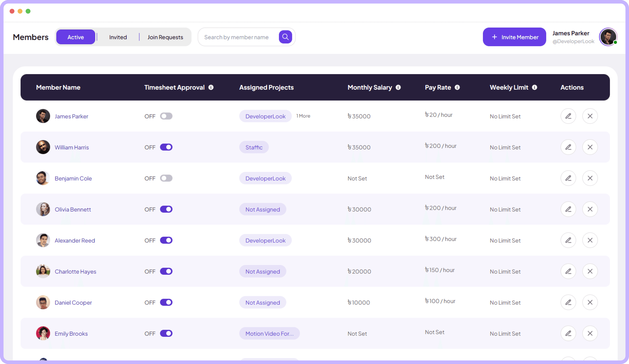Click the search magnifier icon
The height and width of the screenshot is (364, 629).
tap(285, 37)
